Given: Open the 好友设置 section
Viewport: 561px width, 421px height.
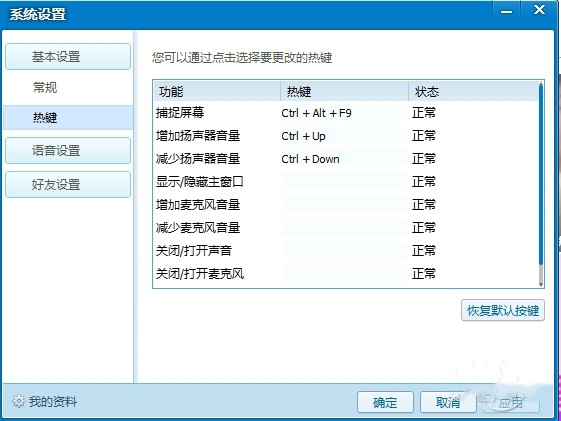Looking at the screenshot, I should point(68,185).
